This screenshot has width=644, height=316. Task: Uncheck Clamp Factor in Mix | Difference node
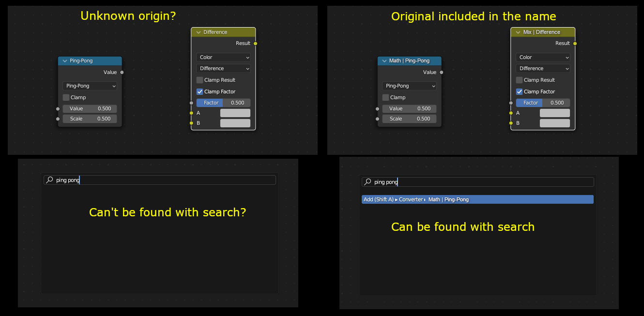[x=519, y=91]
